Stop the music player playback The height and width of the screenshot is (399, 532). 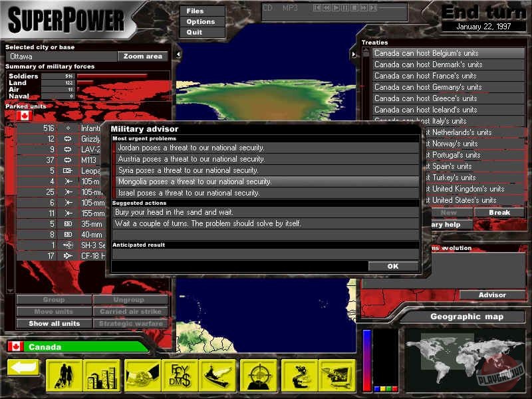[x=354, y=8]
